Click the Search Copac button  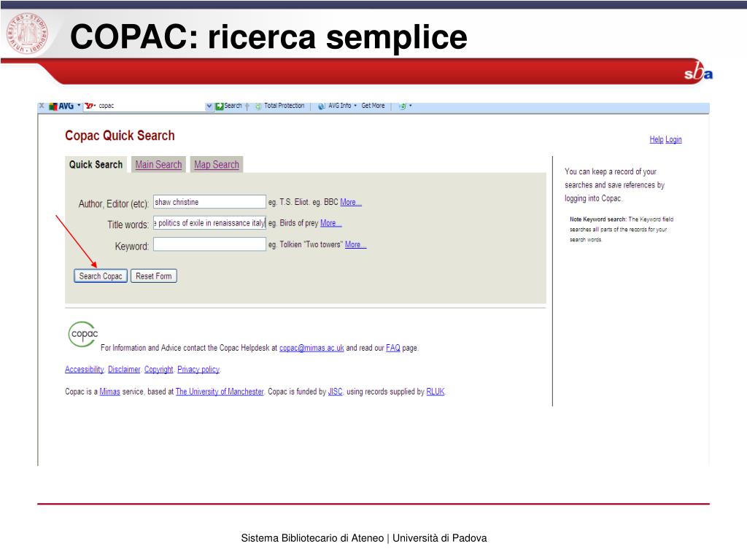[x=101, y=276]
